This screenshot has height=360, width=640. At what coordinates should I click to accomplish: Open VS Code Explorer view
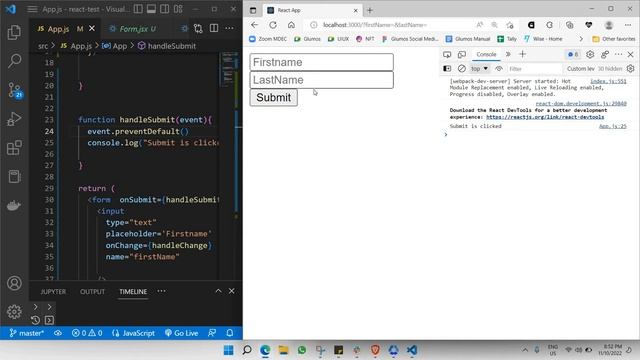click(14, 32)
